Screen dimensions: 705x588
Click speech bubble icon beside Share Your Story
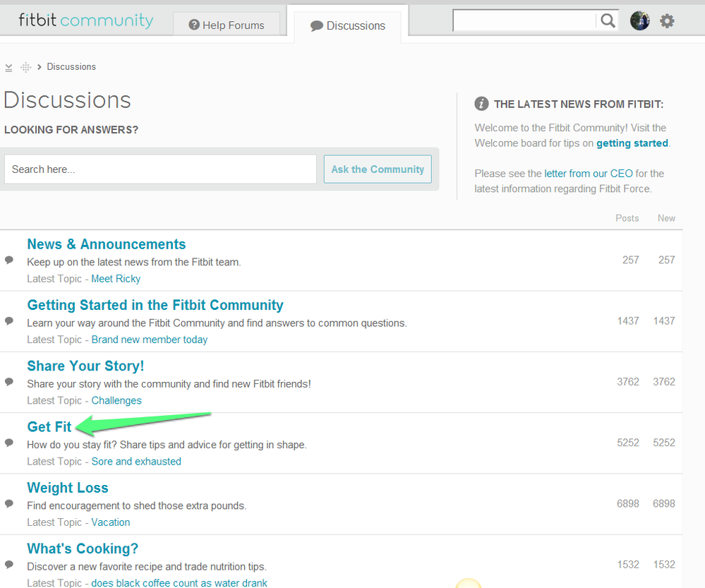tap(9, 382)
